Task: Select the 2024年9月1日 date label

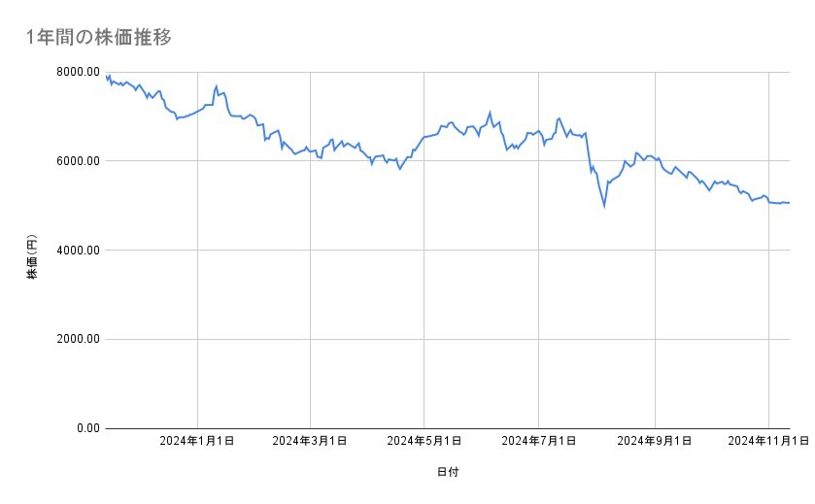Action: (655, 442)
